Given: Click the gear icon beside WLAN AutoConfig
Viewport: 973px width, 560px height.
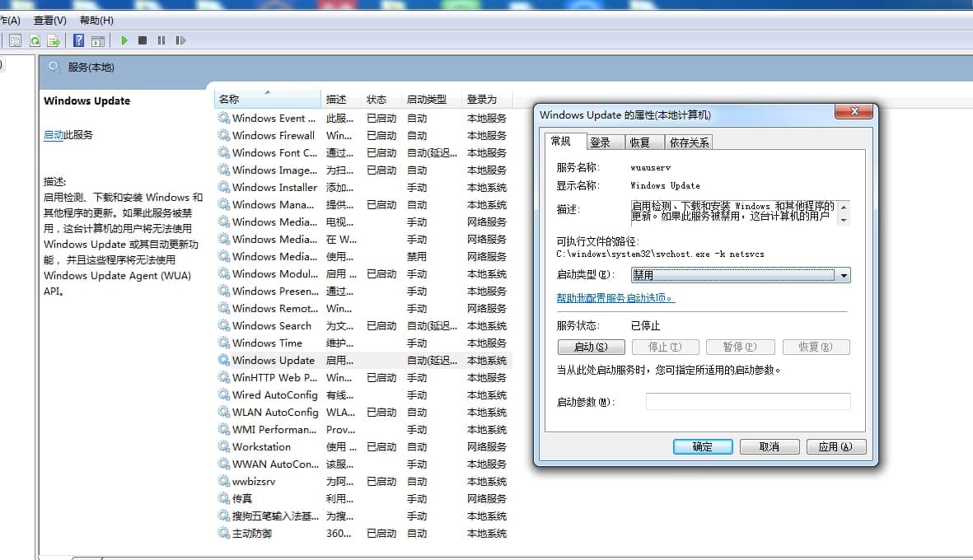Looking at the screenshot, I should pyautogui.click(x=223, y=411).
